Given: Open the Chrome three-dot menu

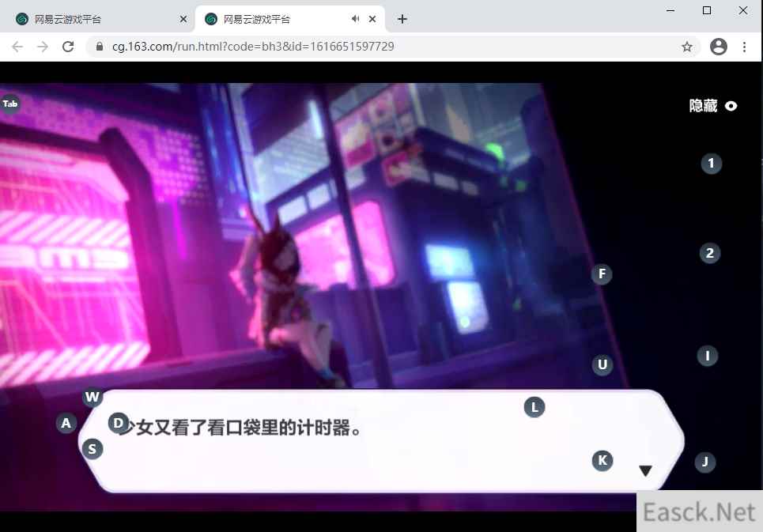Looking at the screenshot, I should click(x=744, y=47).
